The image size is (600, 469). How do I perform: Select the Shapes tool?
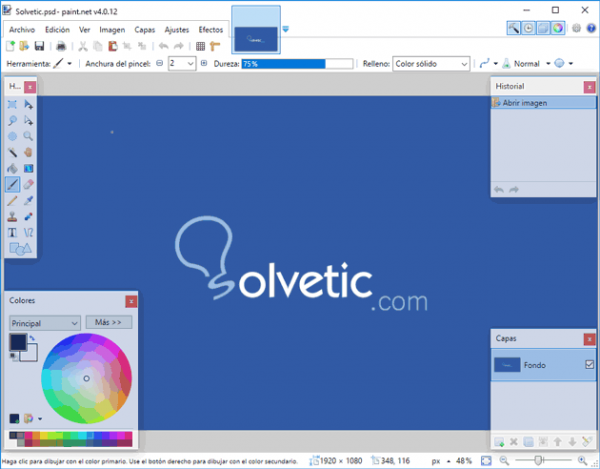[20, 249]
